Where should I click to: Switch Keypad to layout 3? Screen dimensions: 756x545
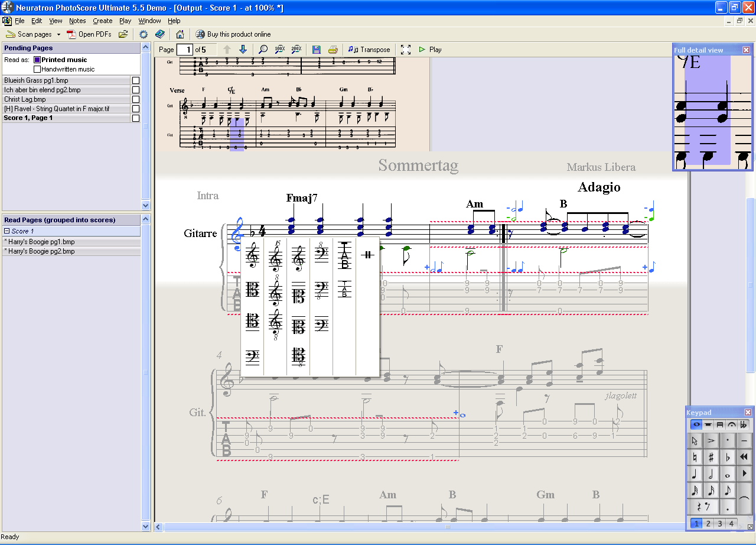[x=720, y=523]
